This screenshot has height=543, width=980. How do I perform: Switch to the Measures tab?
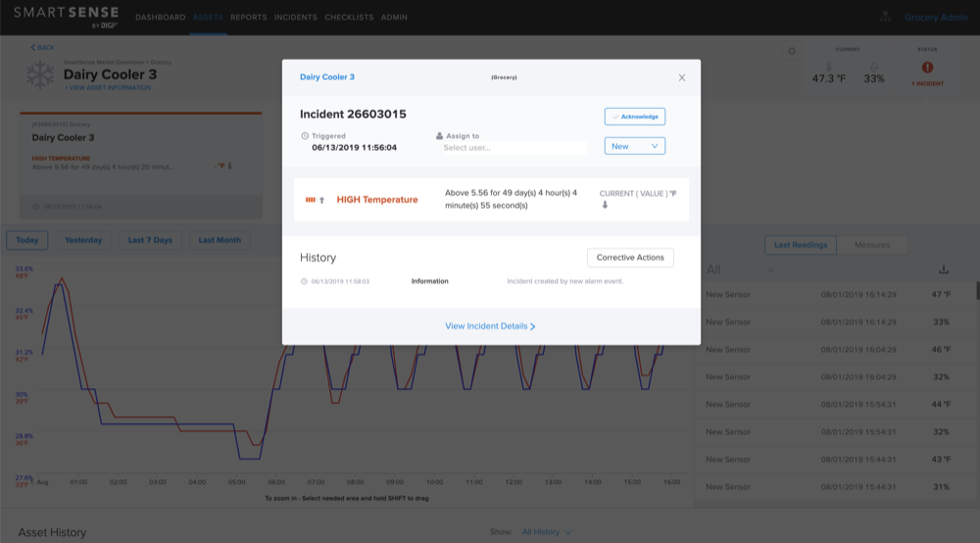[872, 245]
